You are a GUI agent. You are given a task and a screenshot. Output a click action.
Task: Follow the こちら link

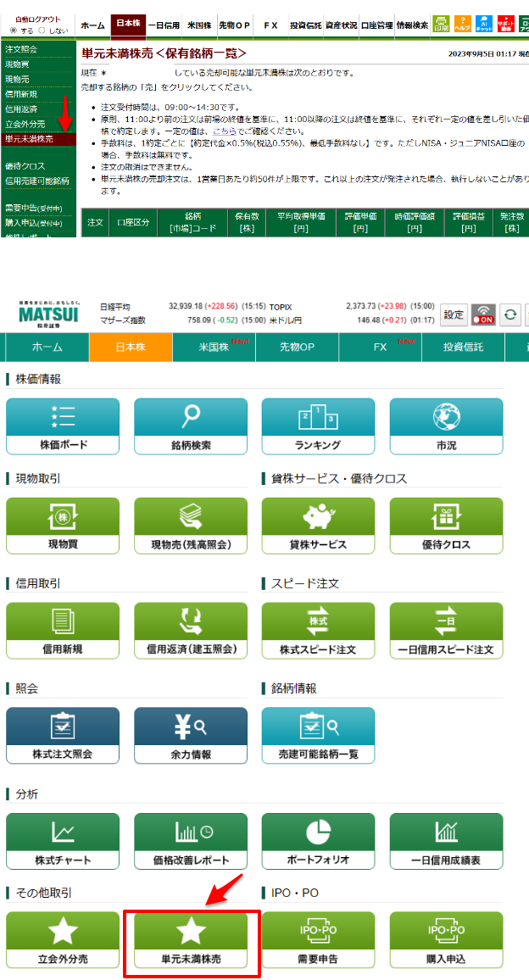pyautogui.click(x=225, y=131)
